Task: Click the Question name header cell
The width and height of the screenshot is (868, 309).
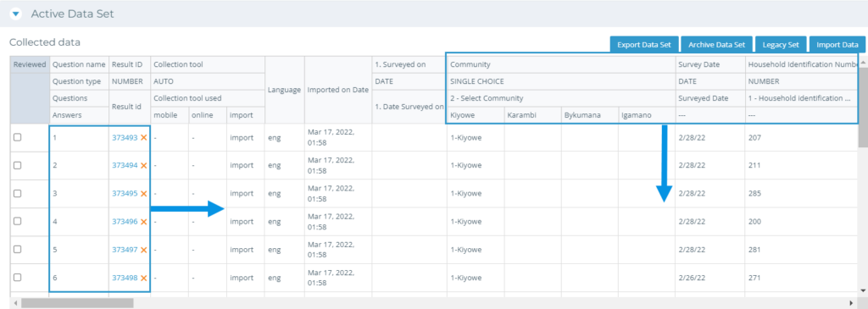Action: pyautogui.click(x=79, y=64)
